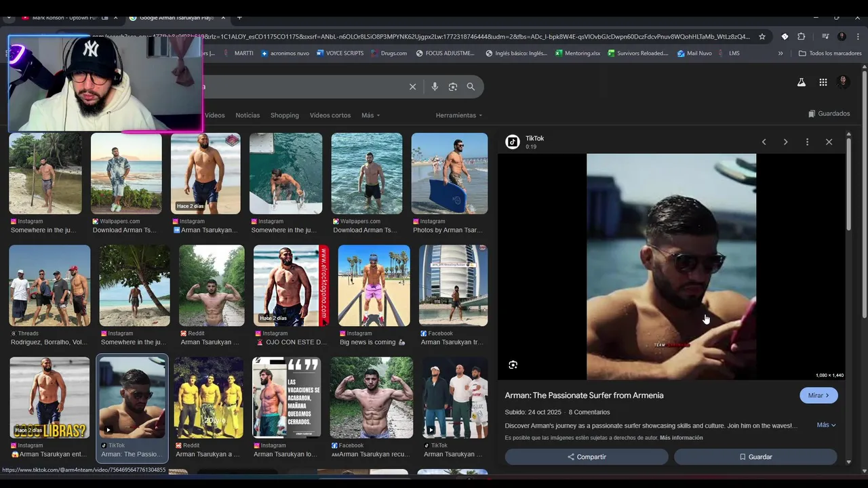Open the FOCUS ADJUSTME... bookmark
Viewport: 868px width, 488px height.
point(445,53)
